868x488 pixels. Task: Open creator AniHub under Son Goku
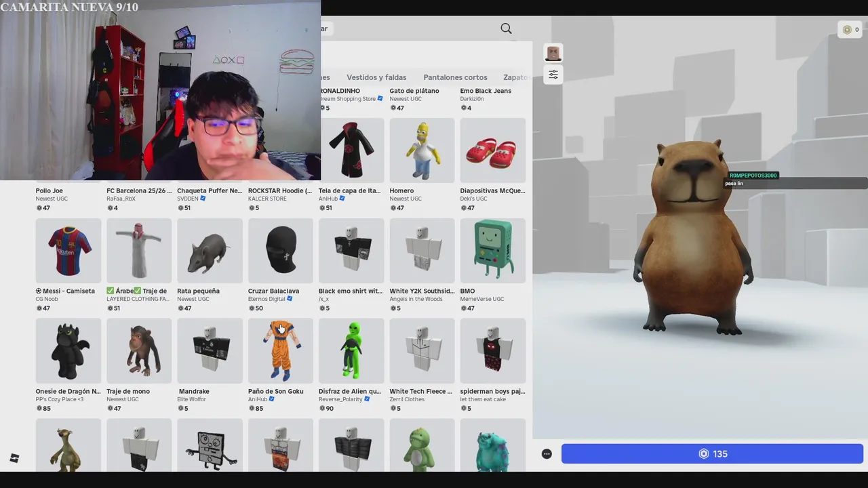pyautogui.click(x=258, y=399)
